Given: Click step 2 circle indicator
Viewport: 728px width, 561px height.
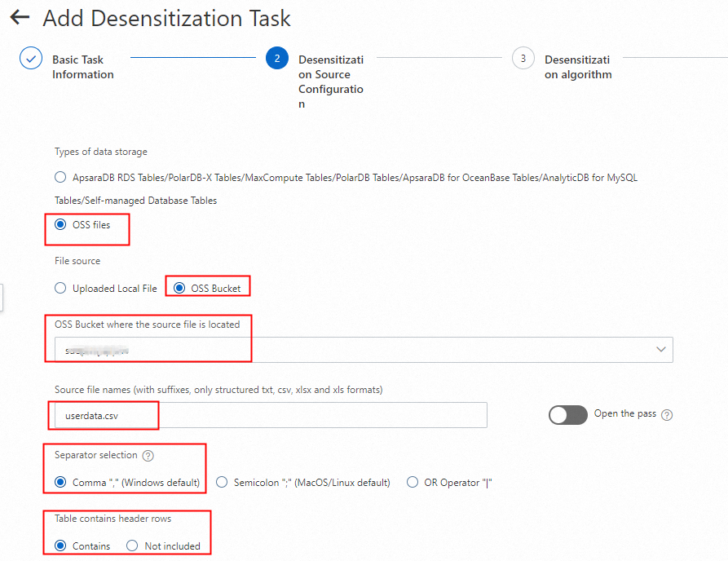Looking at the screenshot, I should (277, 60).
